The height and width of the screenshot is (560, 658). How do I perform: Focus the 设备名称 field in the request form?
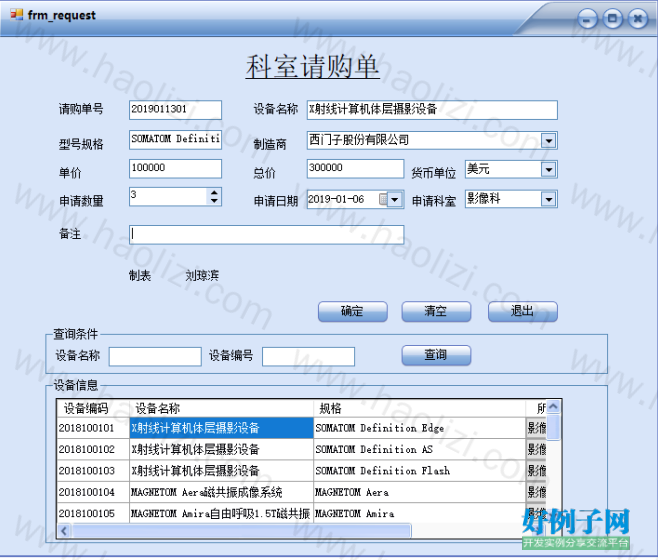click(x=432, y=110)
